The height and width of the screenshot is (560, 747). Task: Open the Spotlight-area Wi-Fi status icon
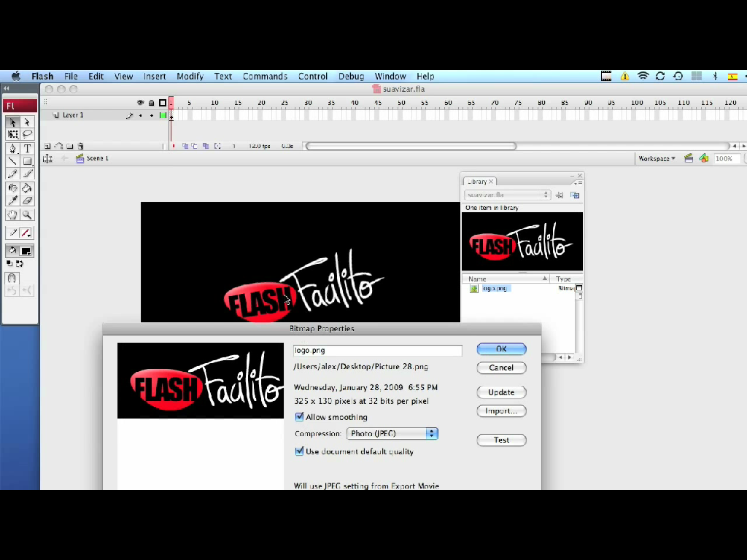(643, 76)
